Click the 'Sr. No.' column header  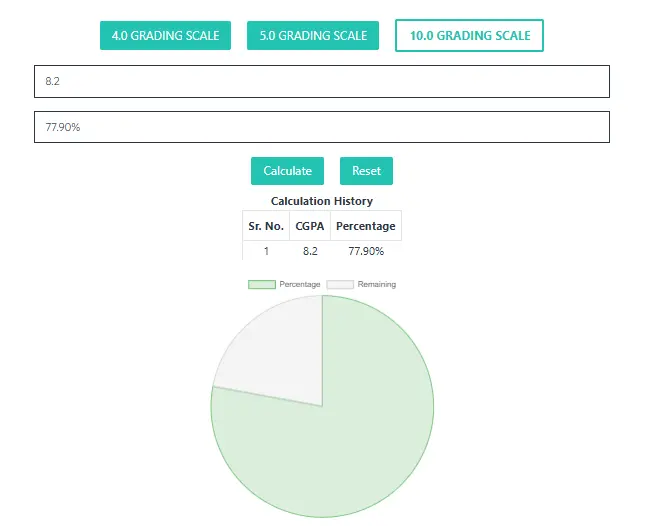[266, 226]
